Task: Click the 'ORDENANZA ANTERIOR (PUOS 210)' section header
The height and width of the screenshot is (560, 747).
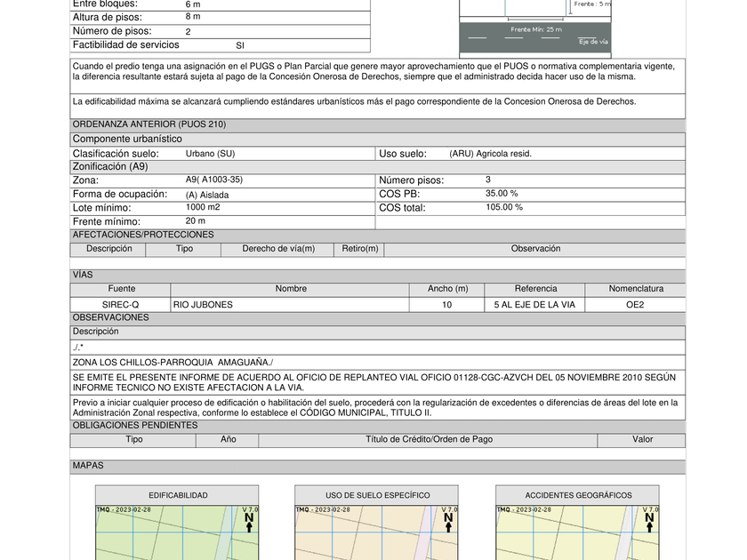Action: click(x=149, y=124)
